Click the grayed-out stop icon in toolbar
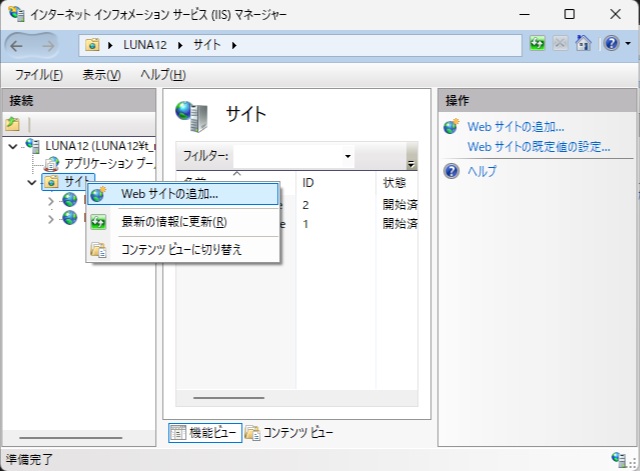The image size is (640, 471). coord(560,43)
